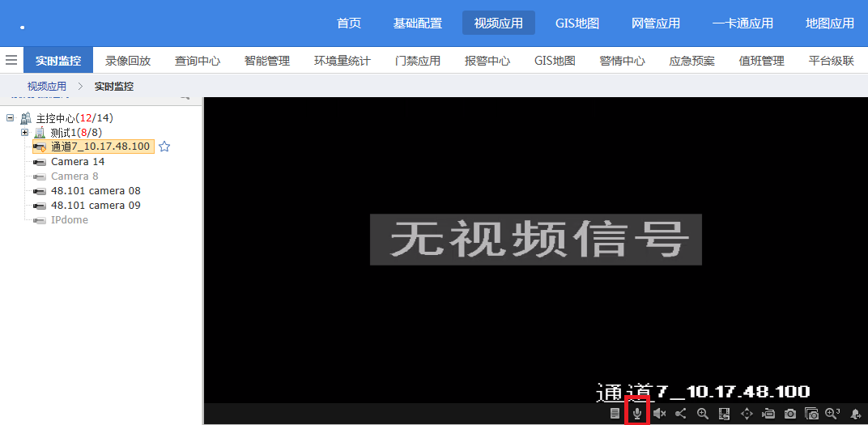Open the document list icon in video toolbar
Viewport: 868px width, 425px height.
point(615,414)
